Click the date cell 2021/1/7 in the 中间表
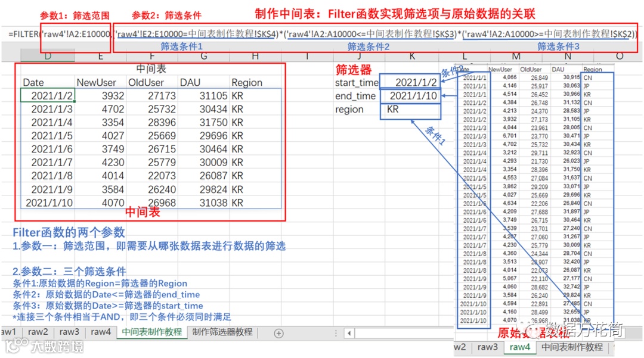The height and width of the screenshot is (358, 644). click(48, 163)
